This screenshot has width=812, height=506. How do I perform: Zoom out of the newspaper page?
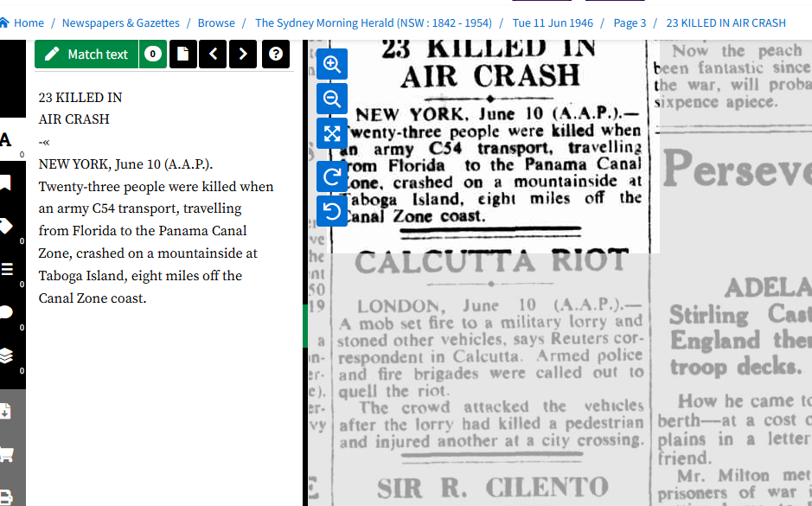click(332, 99)
